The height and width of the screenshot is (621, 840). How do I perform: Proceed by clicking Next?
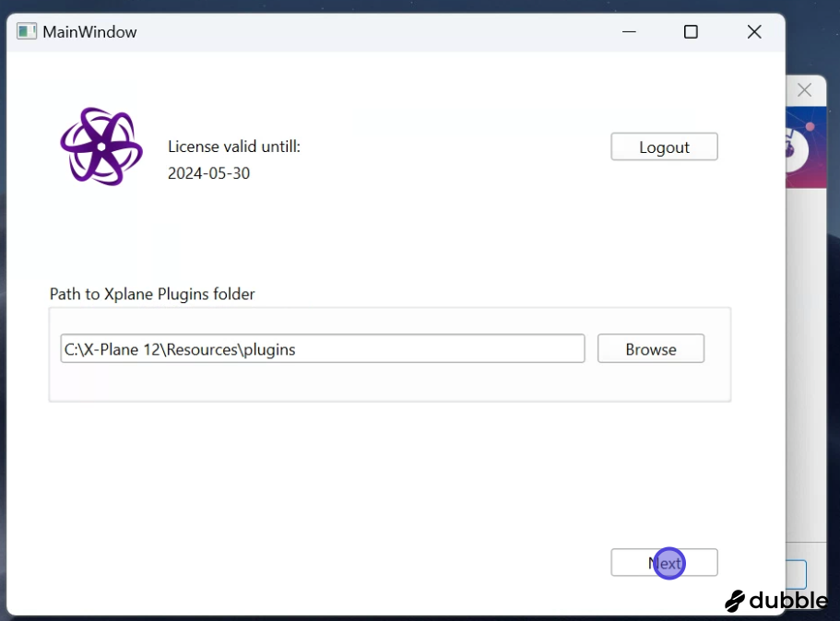[x=664, y=563]
